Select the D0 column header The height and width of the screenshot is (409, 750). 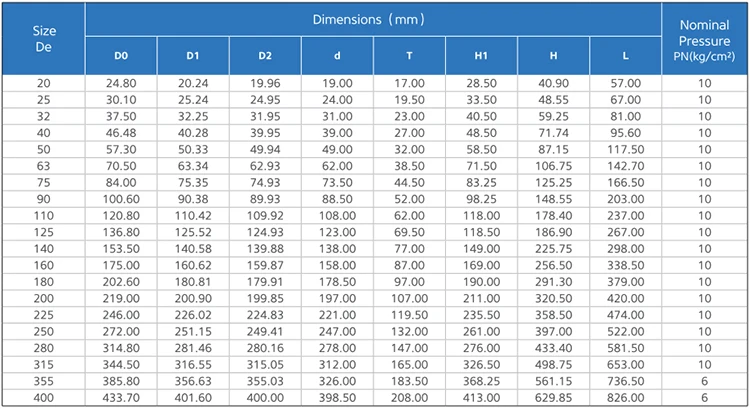point(121,54)
